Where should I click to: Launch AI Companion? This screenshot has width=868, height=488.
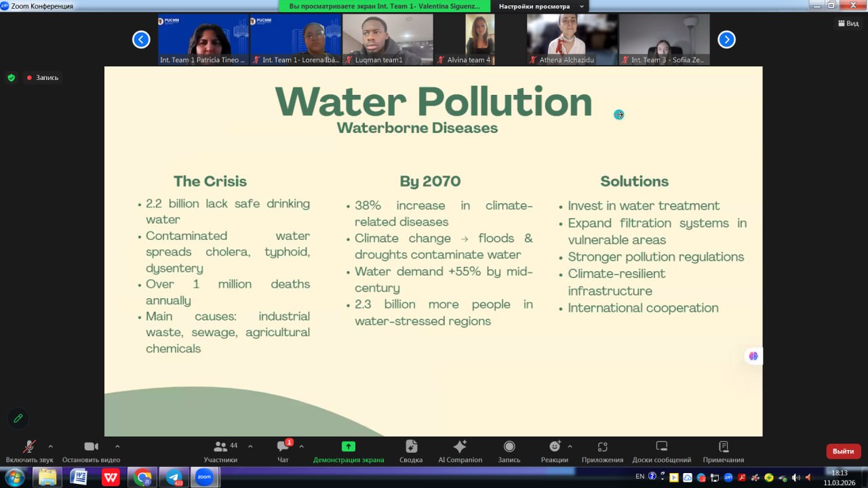[460, 451]
